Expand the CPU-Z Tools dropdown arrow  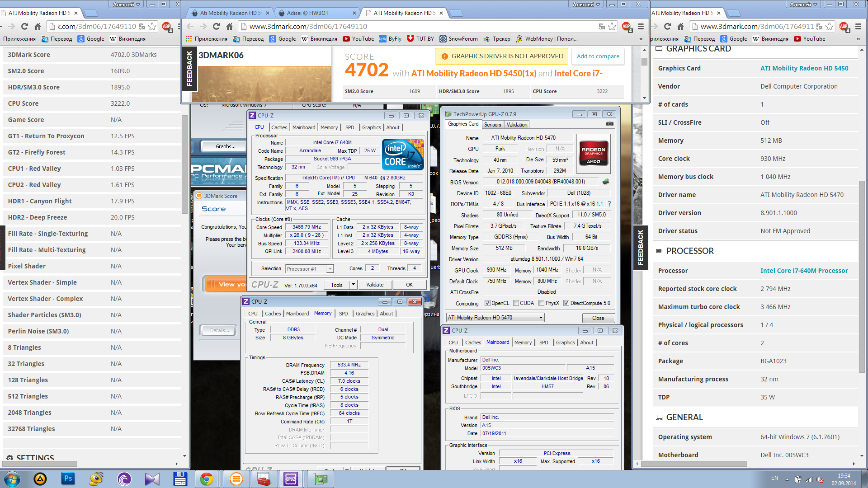[x=353, y=285]
